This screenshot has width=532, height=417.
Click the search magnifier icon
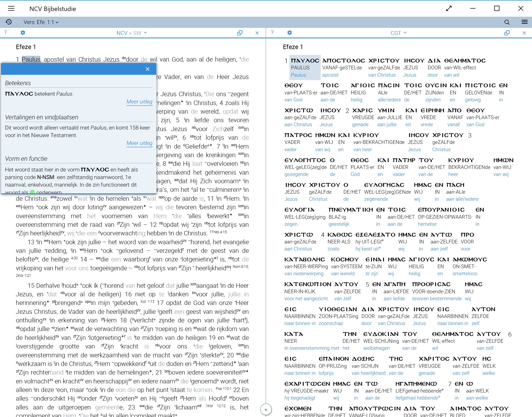[507, 22]
